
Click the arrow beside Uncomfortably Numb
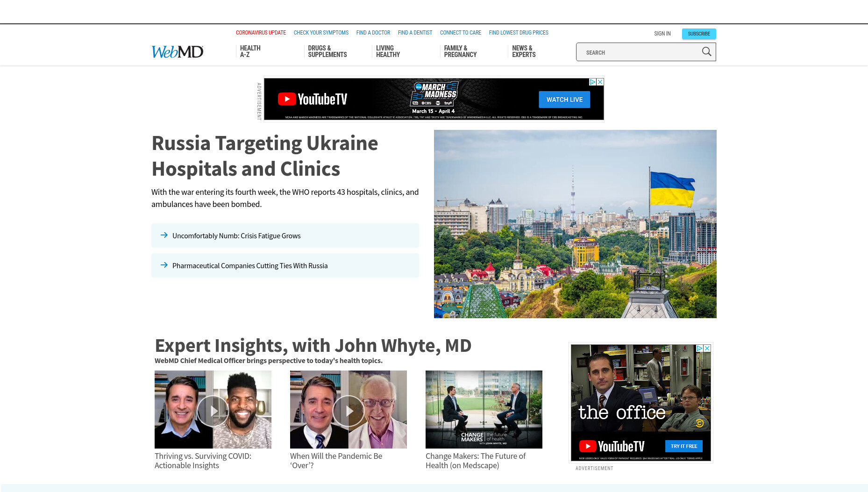[164, 235]
